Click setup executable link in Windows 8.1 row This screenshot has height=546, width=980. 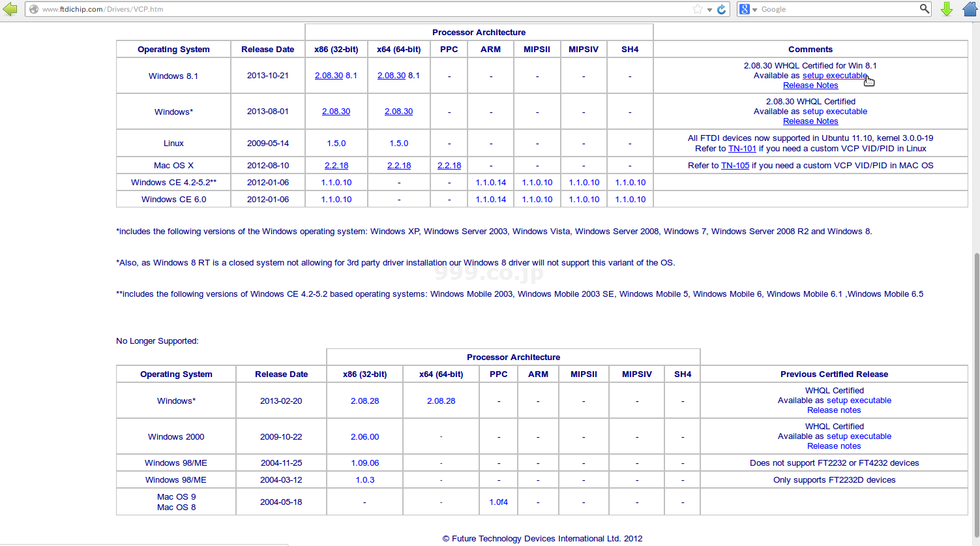(x=835, y=76)
